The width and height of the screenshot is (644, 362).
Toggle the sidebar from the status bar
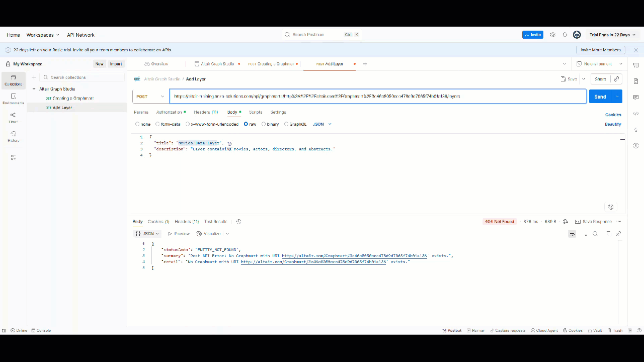(x=4, y=330)
